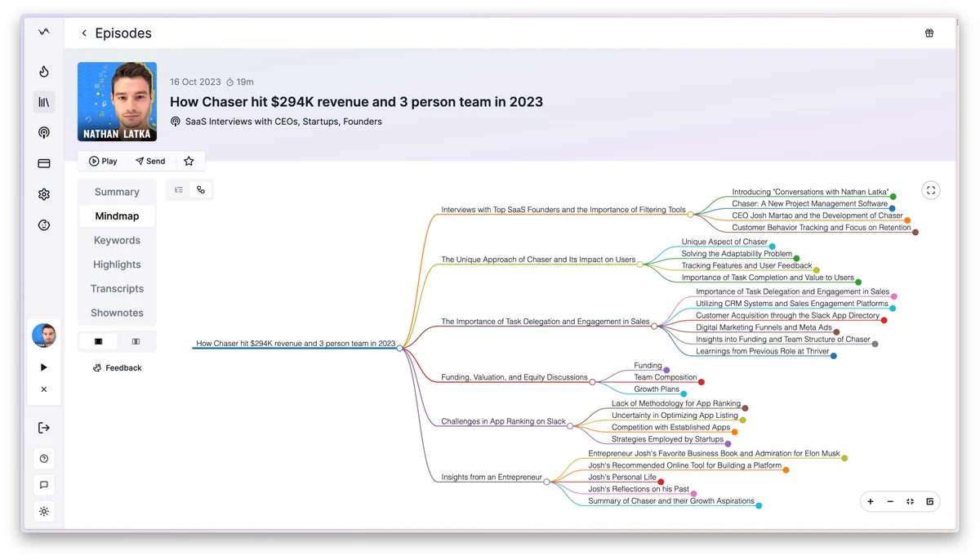Click the purple dot beside Funding
Viewport: 980px width, 560px height.
point(666,370)
